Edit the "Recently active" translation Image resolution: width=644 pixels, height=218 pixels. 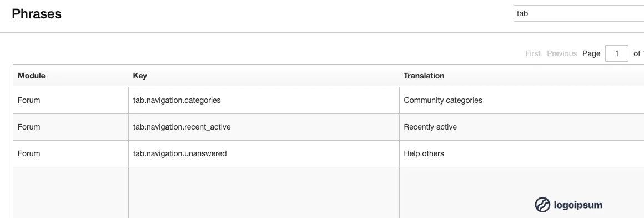[430, 127]
